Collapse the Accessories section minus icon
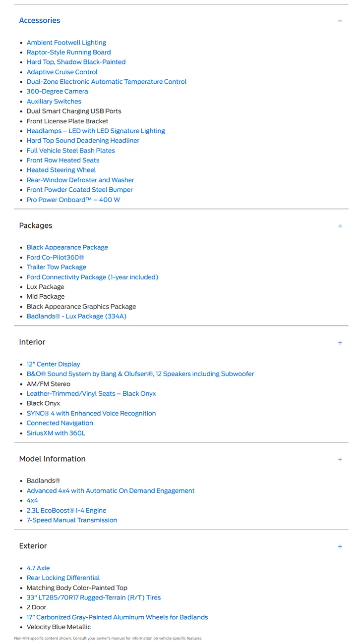 [340, 21]
